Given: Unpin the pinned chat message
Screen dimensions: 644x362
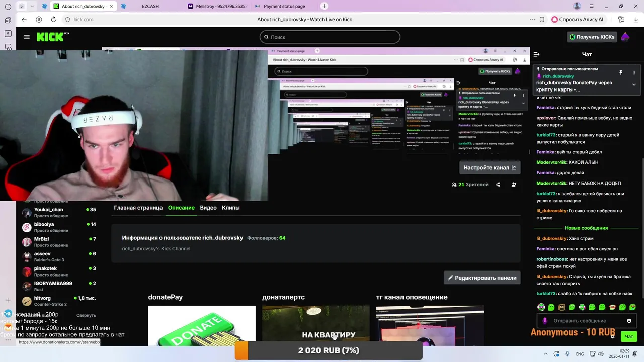Looking at the screenshot, I should click(621, 73).
